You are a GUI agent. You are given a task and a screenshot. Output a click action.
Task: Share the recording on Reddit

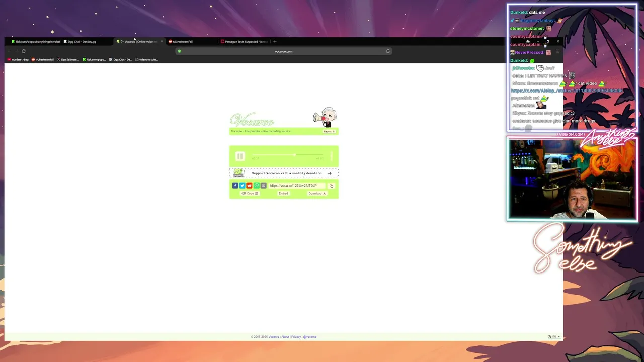point(249,186)
